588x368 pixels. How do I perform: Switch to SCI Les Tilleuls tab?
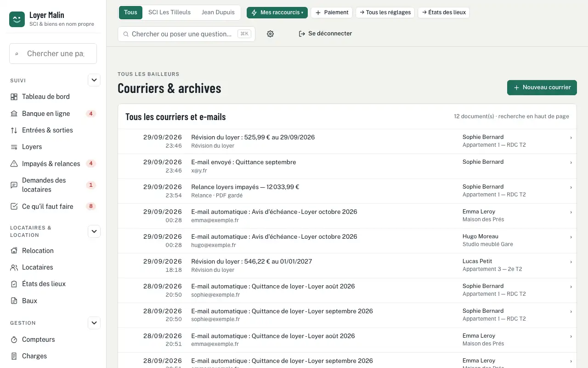170,12
